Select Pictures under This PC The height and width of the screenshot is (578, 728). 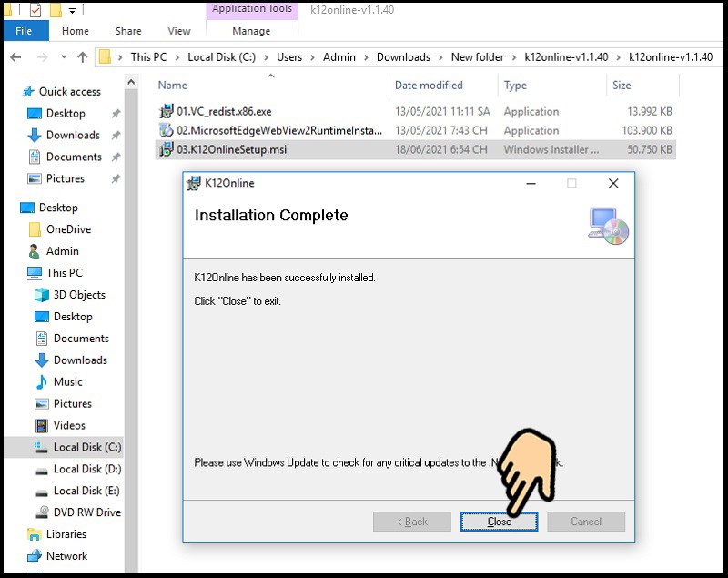73,404
